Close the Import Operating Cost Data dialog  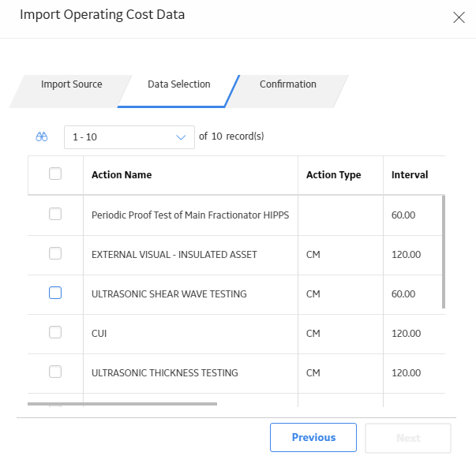point(459,17)
